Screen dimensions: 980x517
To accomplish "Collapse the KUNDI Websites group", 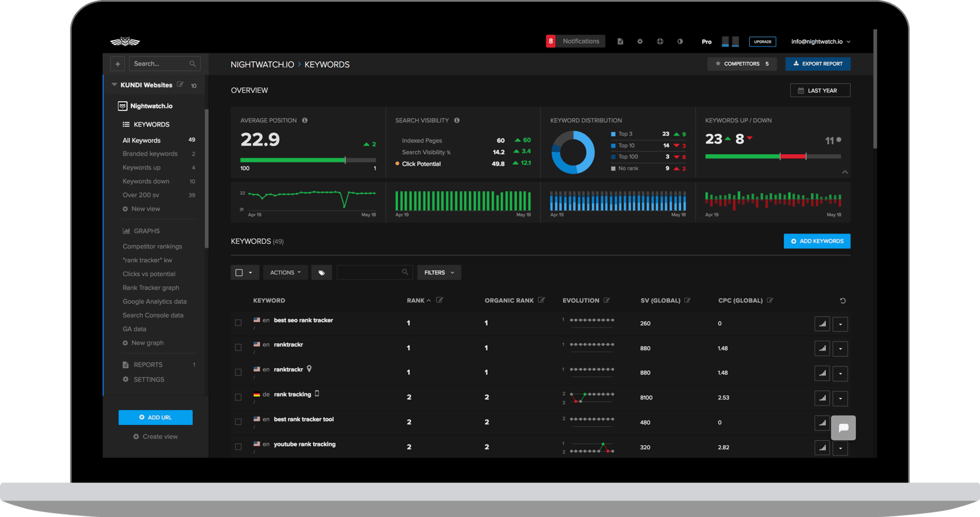I will [114, 85].
